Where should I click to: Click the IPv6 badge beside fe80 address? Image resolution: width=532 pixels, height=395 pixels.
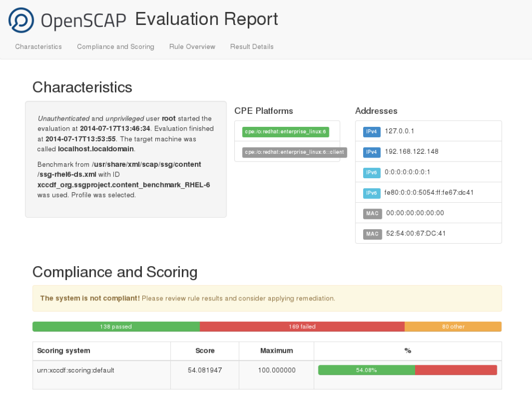[371, 193]
